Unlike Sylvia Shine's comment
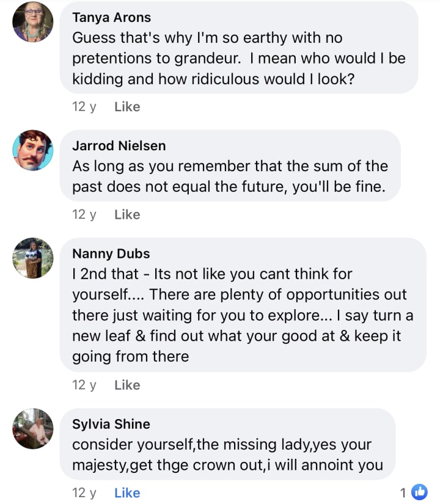The height and width of the screenshot is (504, 440). pos(127,492)
